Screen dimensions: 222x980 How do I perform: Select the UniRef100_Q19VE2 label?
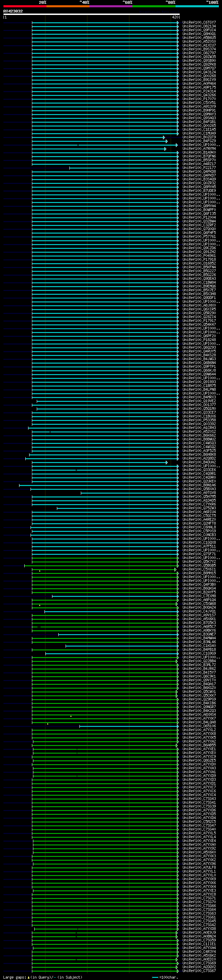tap(199, 400)
